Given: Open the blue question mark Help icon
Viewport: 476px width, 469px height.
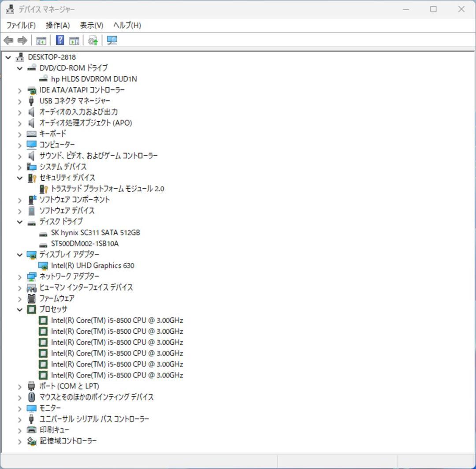Looking at the screenshot, I should [x=60, y=40].
